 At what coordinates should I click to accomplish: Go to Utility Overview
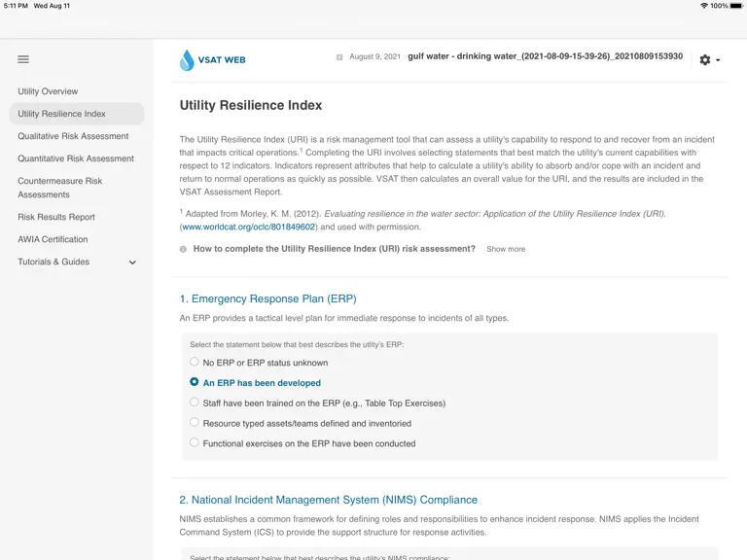[48, 91]
